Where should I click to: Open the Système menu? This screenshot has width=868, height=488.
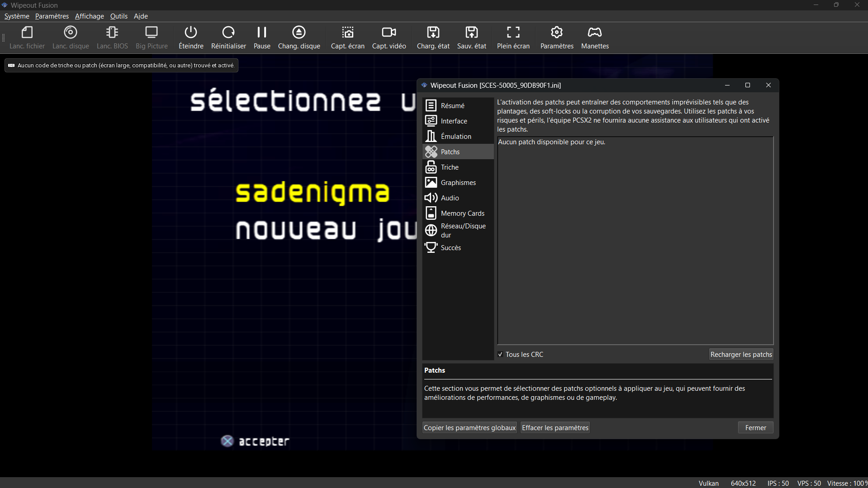tap(17, 16)
